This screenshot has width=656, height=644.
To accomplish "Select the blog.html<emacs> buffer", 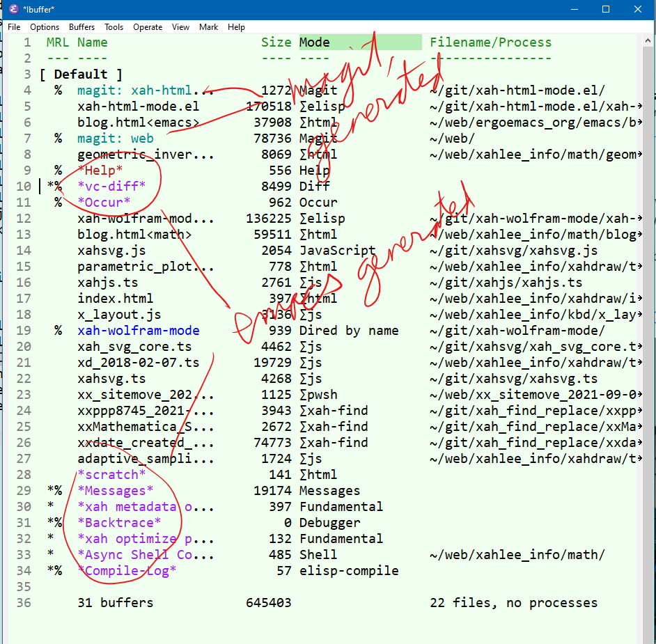I will (x=138, y=123).
